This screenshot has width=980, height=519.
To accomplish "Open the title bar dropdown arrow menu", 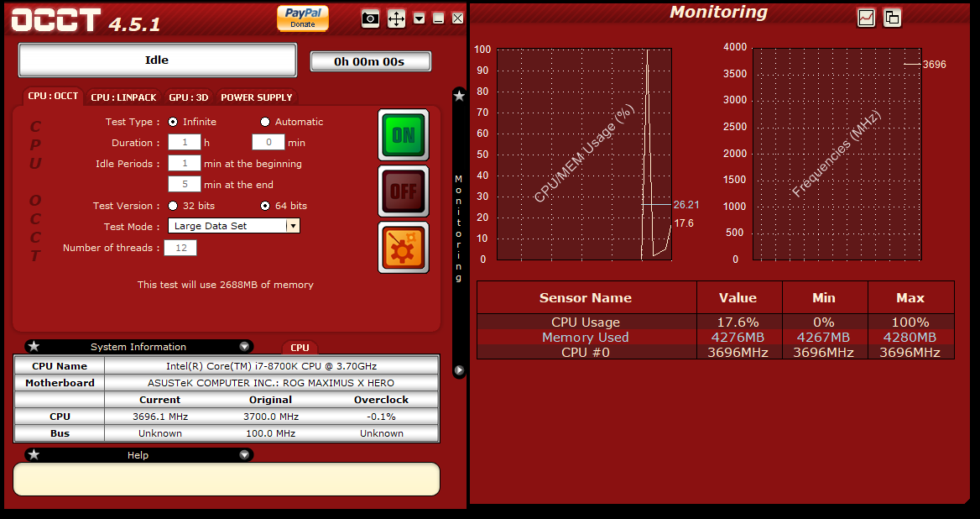I will click(419, 18).
